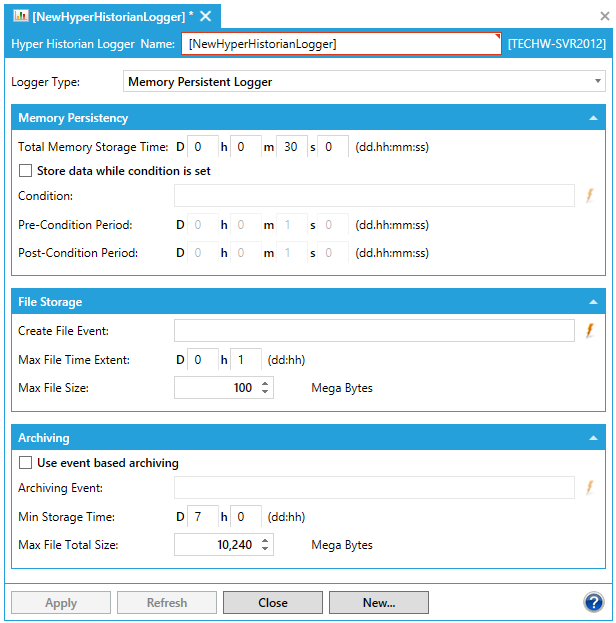Click the lightning icon beside Archiving Event

(x=590, y=488)
